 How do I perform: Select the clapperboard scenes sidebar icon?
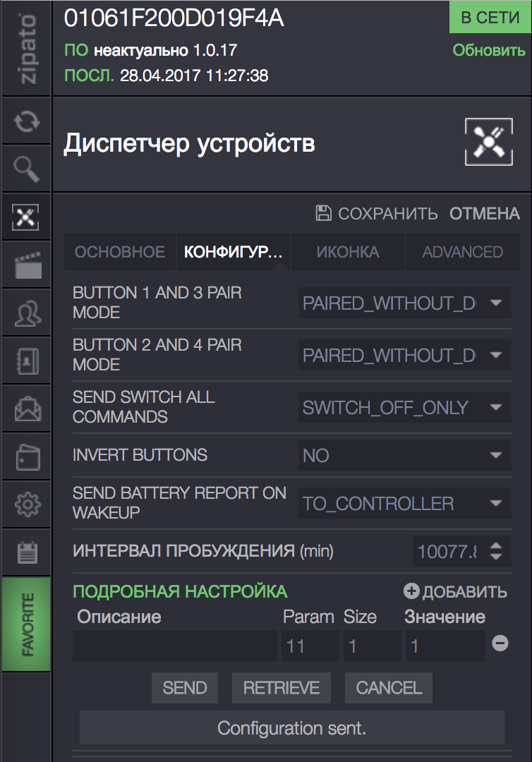pyautogui.click(x=28, y=265)
